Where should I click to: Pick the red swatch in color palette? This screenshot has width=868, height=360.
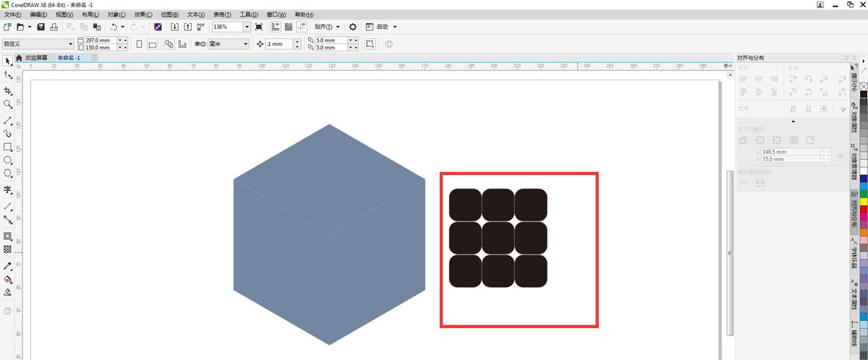click(863, 209)
